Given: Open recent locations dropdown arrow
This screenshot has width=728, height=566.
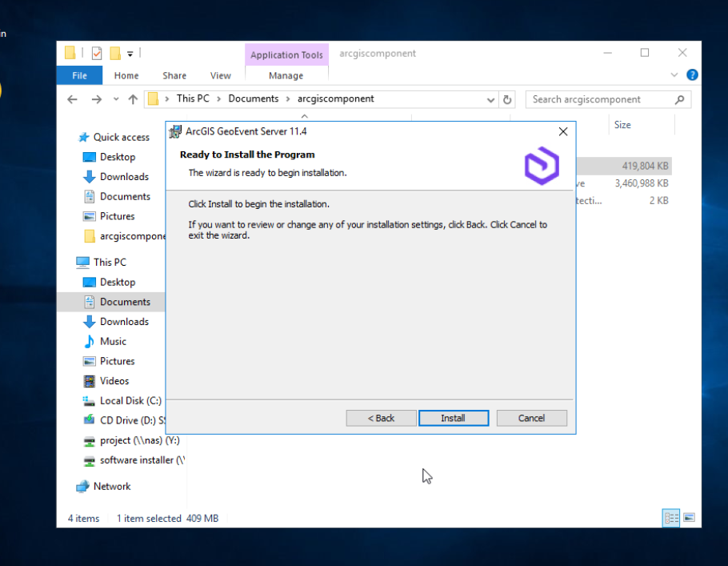Looking at the screenshot, I should pyautogui.click(x=116, y=99).
